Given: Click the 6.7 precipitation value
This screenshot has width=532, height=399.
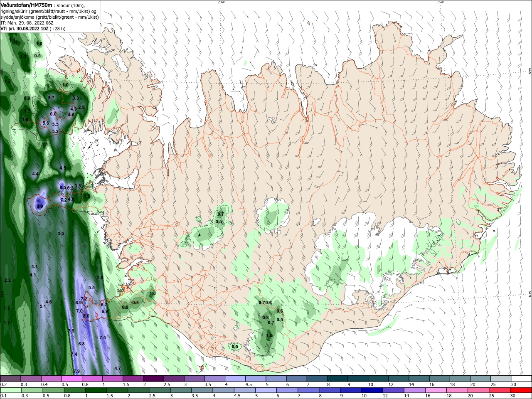Looking at the screenshot, I should pyautogui.click(x=104, y=305).
